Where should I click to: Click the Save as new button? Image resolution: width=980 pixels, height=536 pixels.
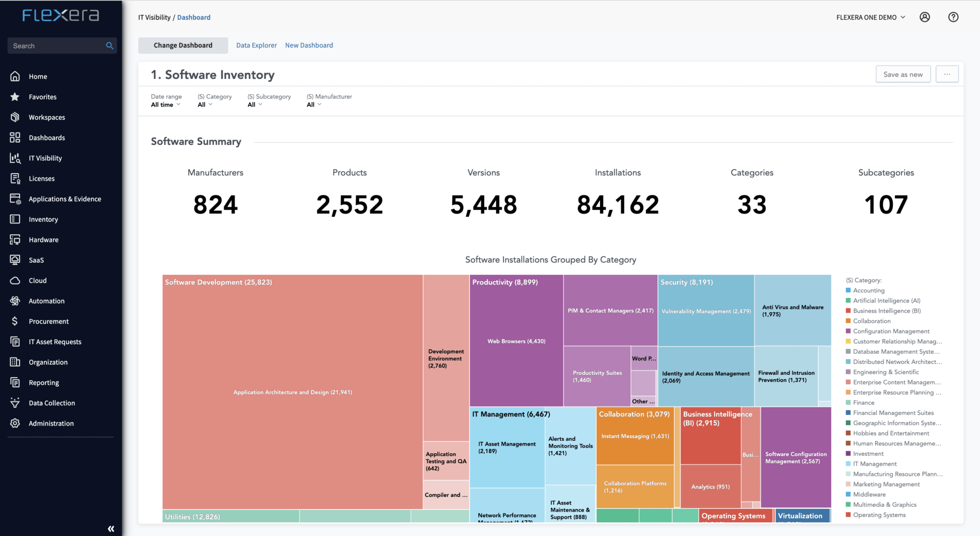902,74
